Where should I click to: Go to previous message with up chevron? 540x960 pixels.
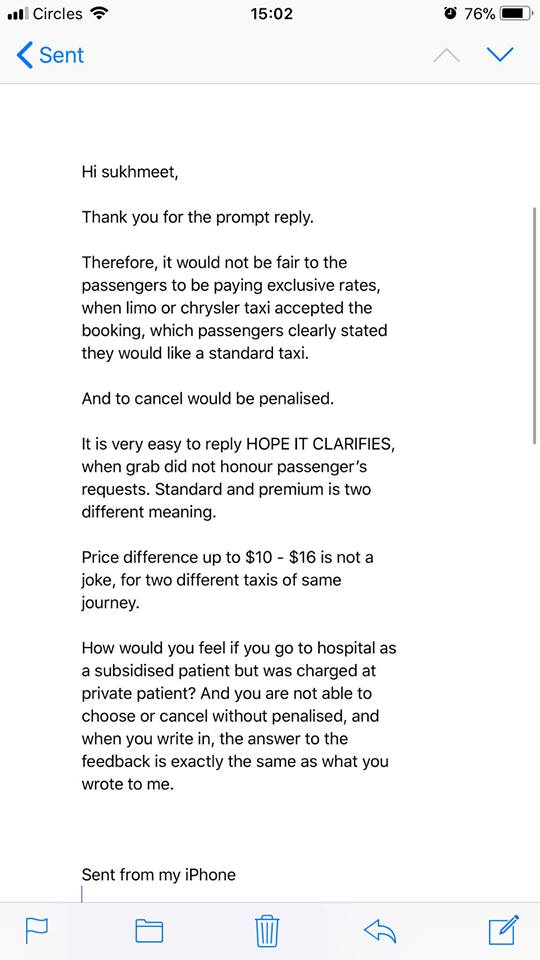[x=446, y=55]
